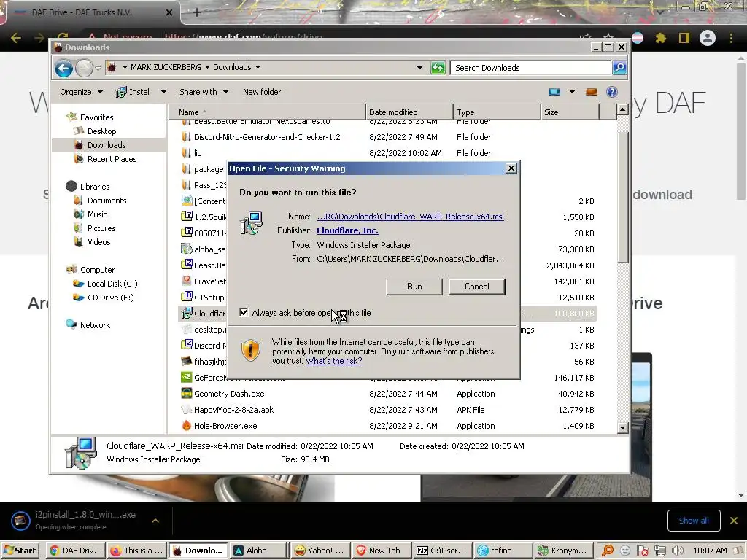The height and width of the screenshot is (560, 747).
Task: Open Local Disk (C:)
Action: click(x=112, y=284)
